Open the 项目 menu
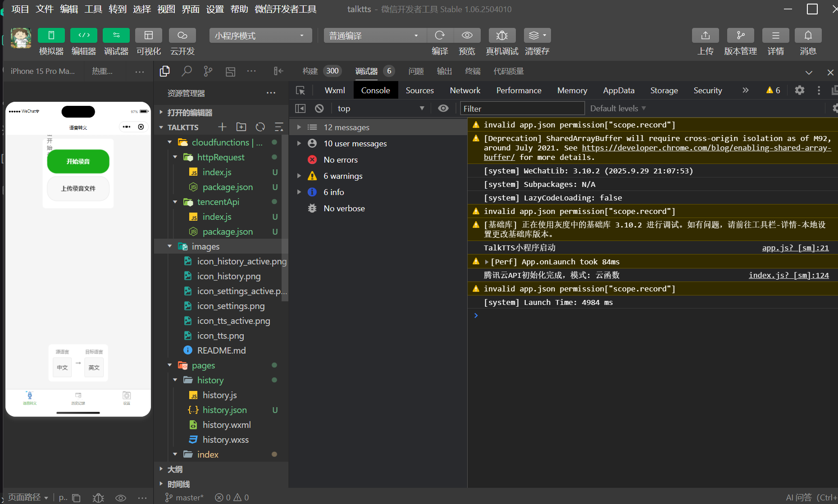 20,9
